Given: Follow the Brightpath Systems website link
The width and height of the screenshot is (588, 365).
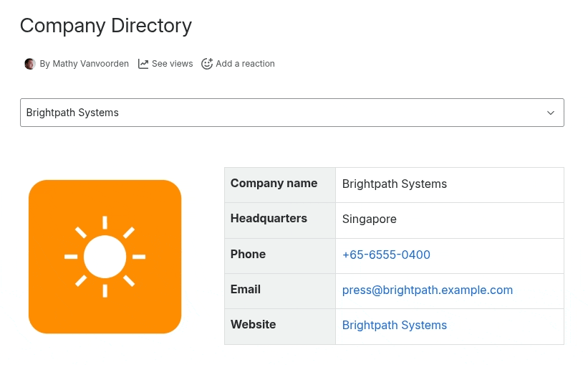Looking at the screenshot, I should click(x=394, y=325).
